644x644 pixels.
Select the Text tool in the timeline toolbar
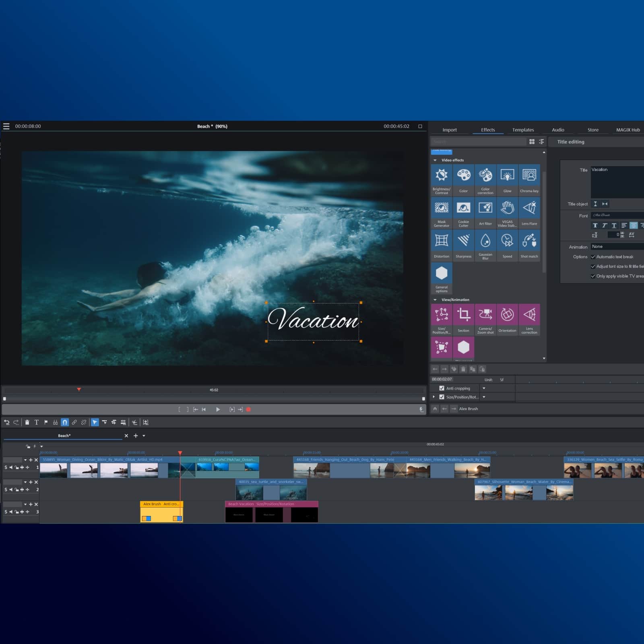point(37,422)
